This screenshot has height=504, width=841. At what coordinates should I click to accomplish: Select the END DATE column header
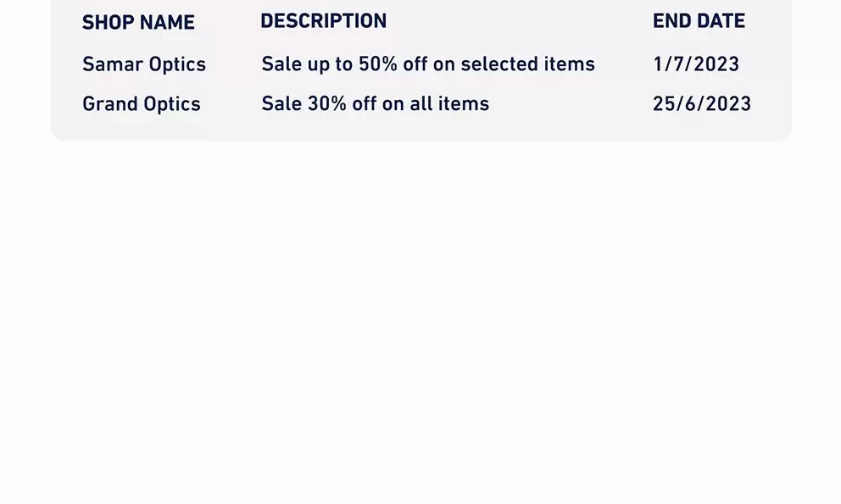point(699,21)
